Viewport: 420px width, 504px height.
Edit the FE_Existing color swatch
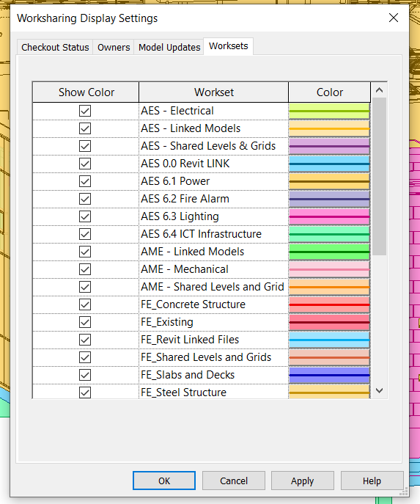[329, 322]
